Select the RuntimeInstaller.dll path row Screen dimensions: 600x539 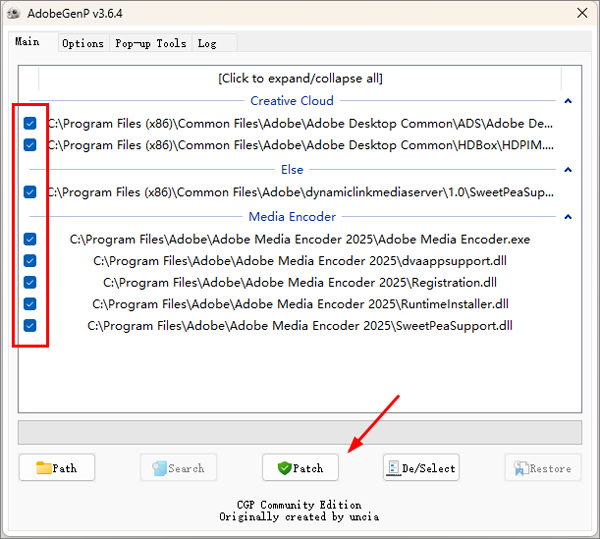pos(300,304)
